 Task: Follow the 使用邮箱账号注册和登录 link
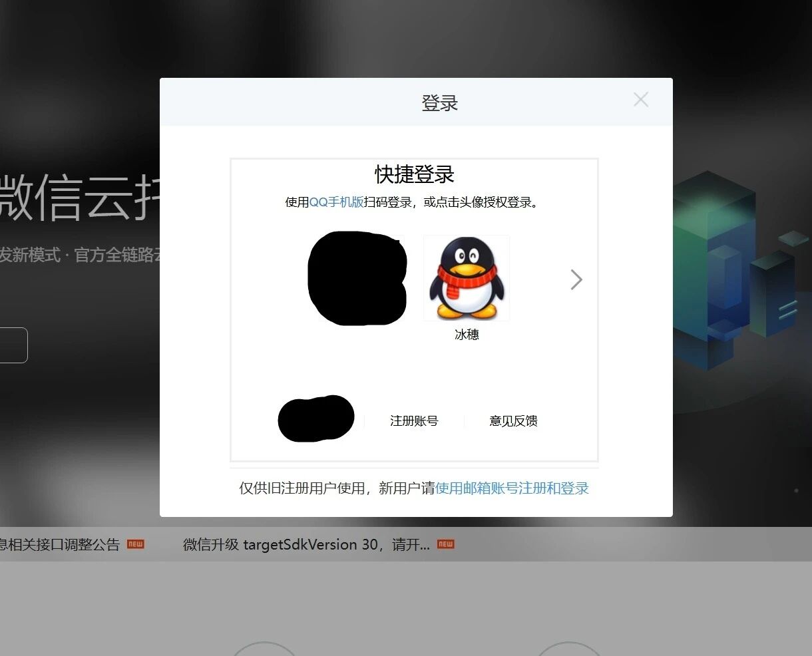[512, 488]
